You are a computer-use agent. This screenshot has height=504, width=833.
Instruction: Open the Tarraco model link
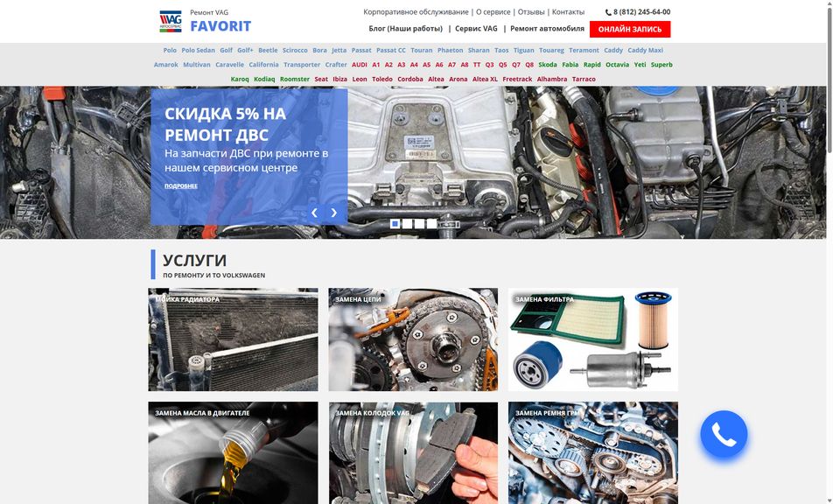(x=584, y=79)
